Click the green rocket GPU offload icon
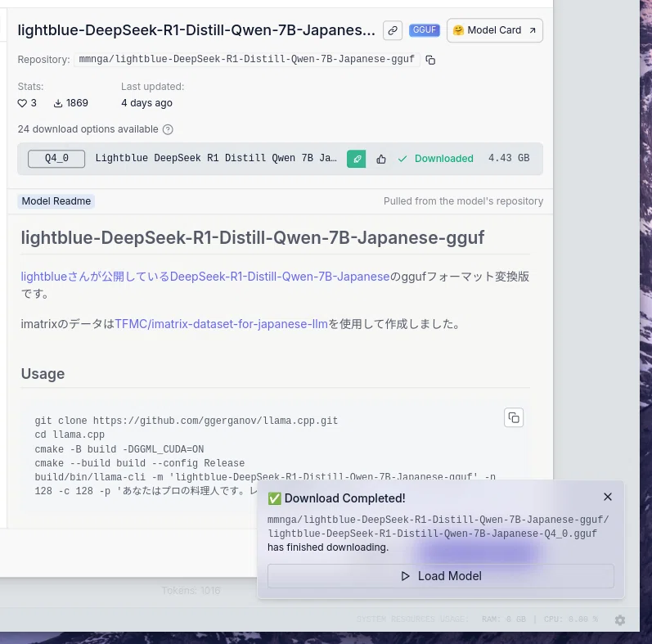Viewport: 652px width, 644px height. coord(357,159)
